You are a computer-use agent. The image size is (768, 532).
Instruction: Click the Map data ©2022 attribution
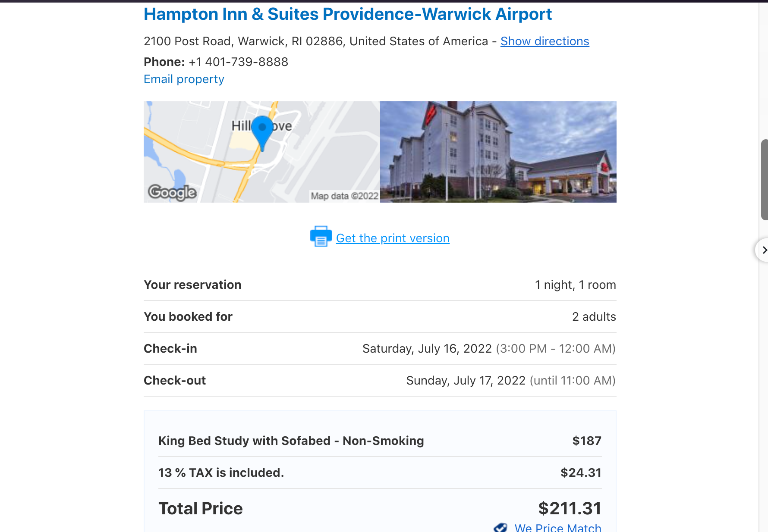click(344, 196)
